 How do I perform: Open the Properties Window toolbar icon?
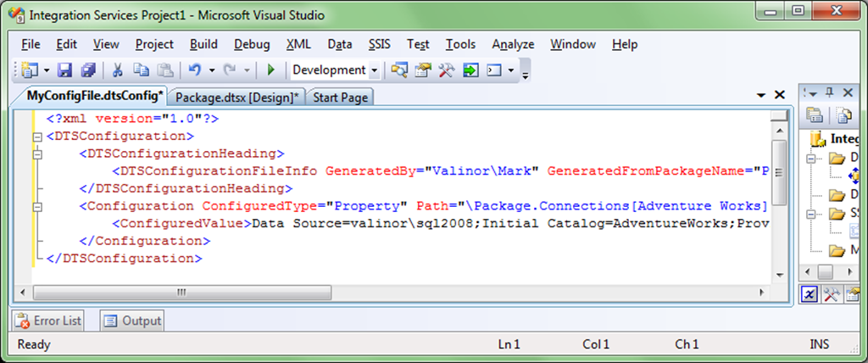[423, 70]
